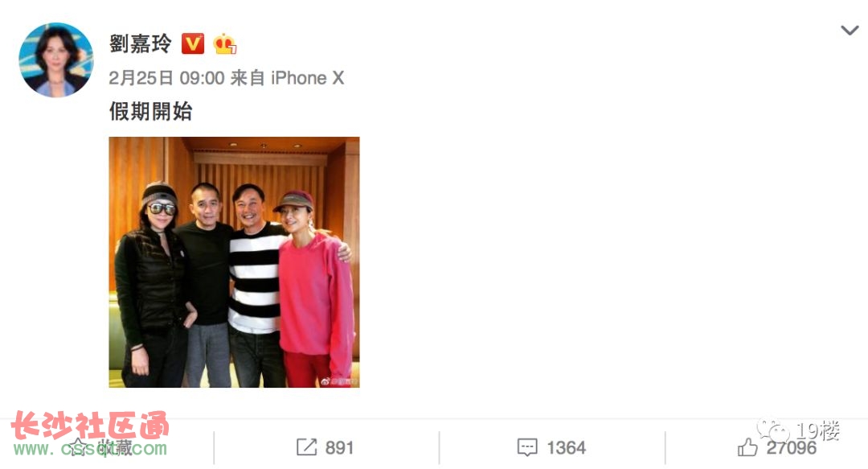Click the star 收藏 favorite icon
868x469 pixels.
tap(77, 446)
